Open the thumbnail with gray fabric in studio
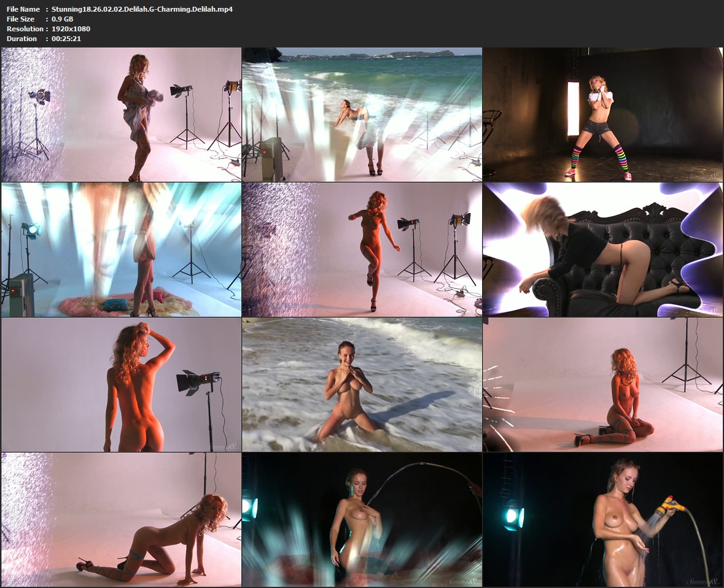This screenshot has width=724, height=588. tap(121, 114)
